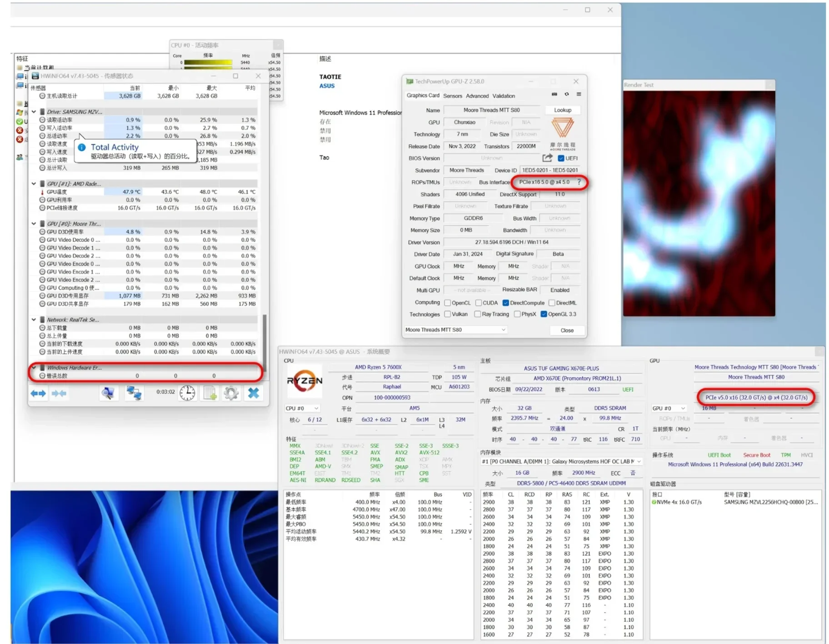This screenshot has height=644, width=829.
Task: Click the BIOS export share icon
Action: point(547,158)
